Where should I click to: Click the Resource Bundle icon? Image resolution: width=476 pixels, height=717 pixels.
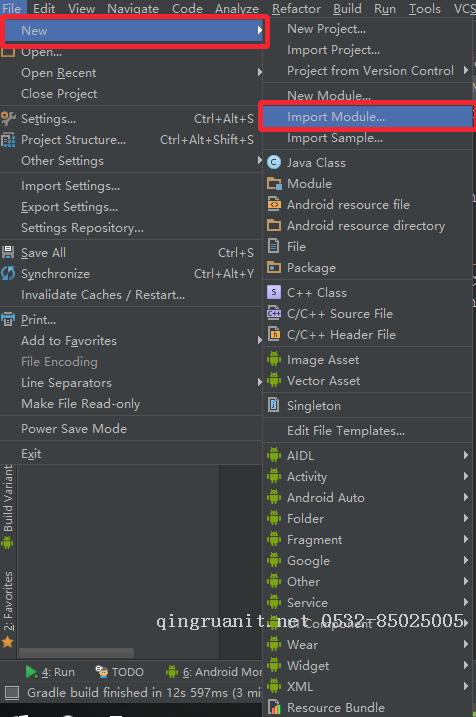coord(274,707)
